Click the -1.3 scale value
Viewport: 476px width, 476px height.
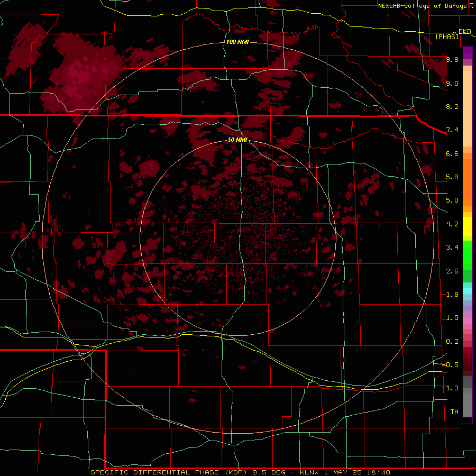pos(450,388)
